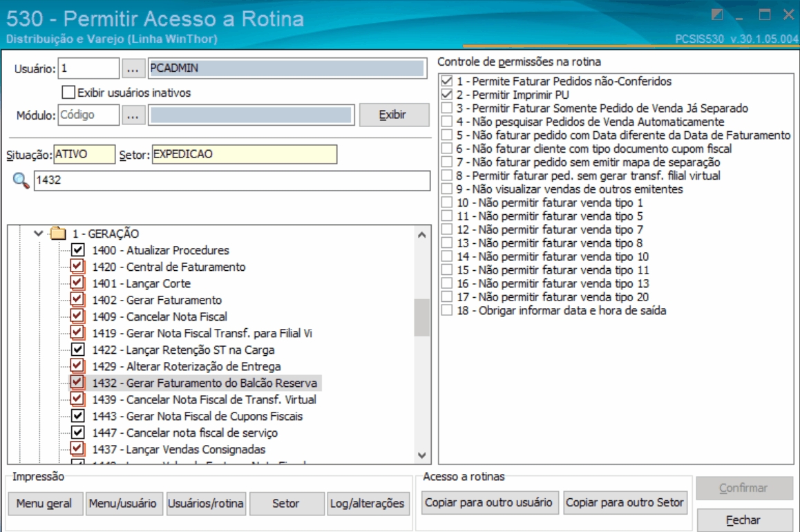Check permission 18 Obrigar informar data e hora
The height and width of the screenshot is (532, 800).
point(447,311)
